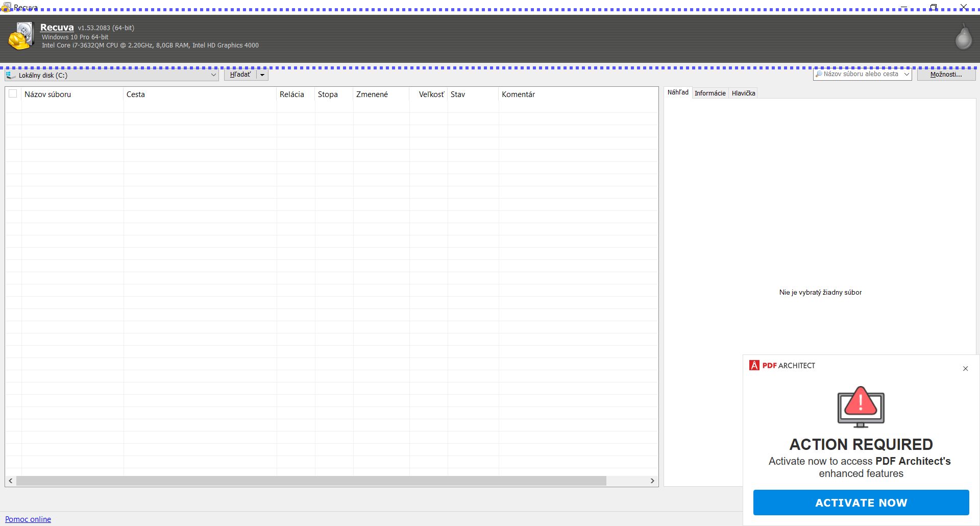Expand the Názov súboru alebo cesta filter dropdown
Image resolution: width=980 pixels, height=526 pixels.
(906, 74)
